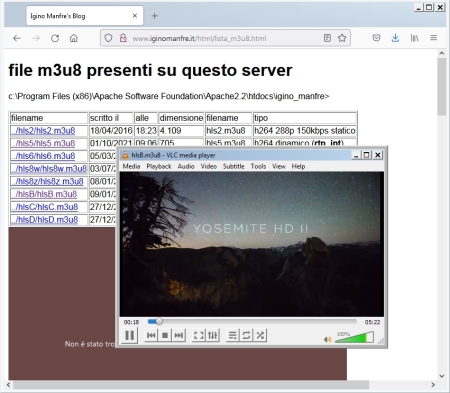This screenshot has width=450, height=393.
Task: Open the VLC Tools menu
Action: [x=258, y=166]
